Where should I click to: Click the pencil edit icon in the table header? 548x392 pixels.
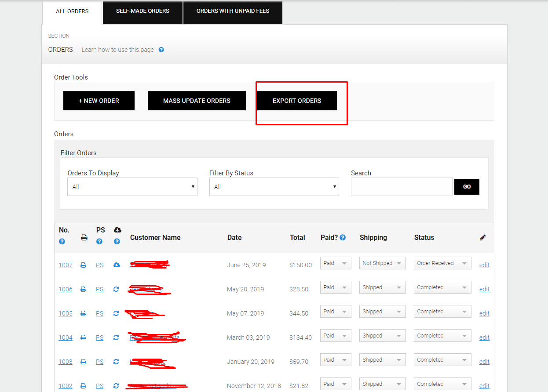tap(482, 237)
